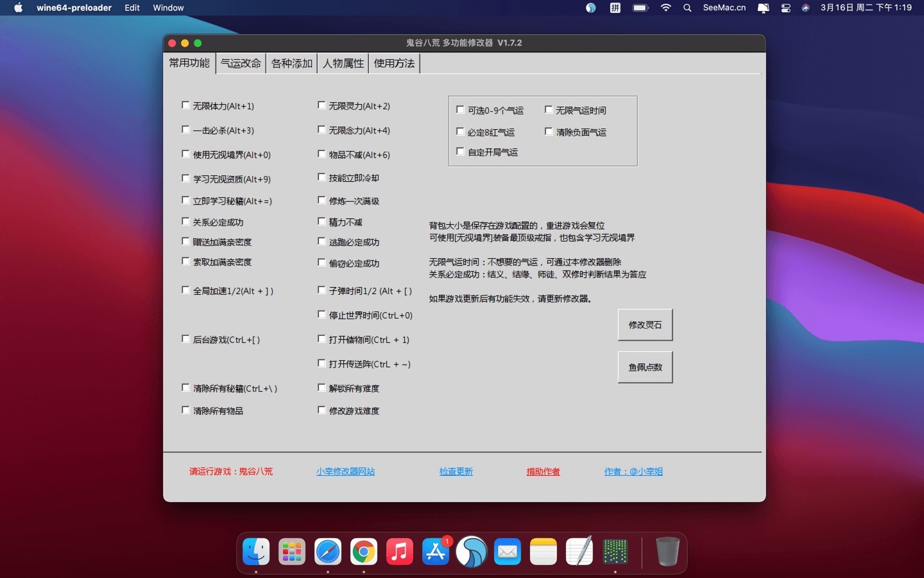Click the Spotlight search icon in menu bar
The width and height of the screenshot is (924, 578).
pos(687,8)
